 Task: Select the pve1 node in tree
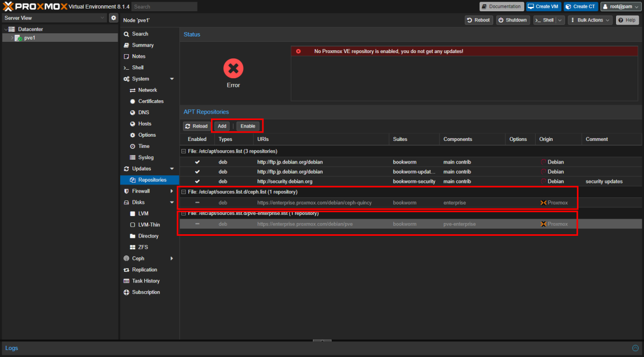[30, 38]
